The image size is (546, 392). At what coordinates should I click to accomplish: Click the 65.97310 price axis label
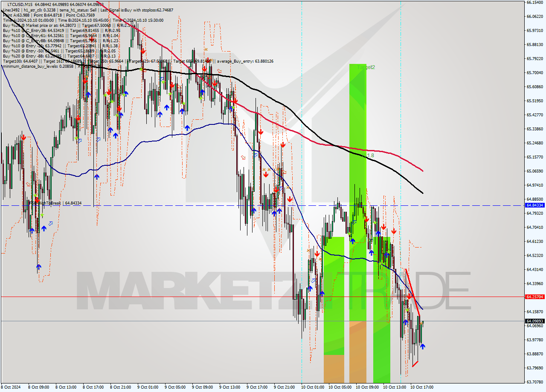(x=535, y=30)
